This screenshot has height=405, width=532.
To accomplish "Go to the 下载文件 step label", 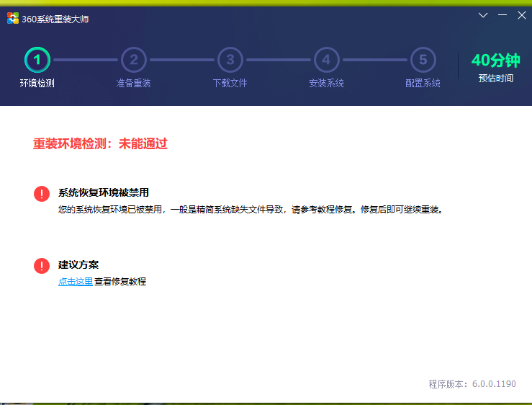I will coord(230,83).
